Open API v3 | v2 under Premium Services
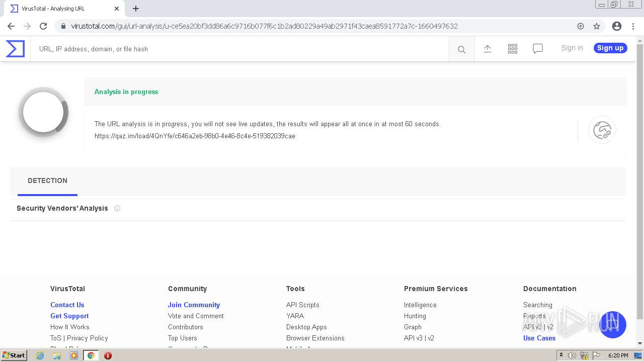The width and height of the screenshot is (644, 362). pyautogui.click(x=419, y=338)
